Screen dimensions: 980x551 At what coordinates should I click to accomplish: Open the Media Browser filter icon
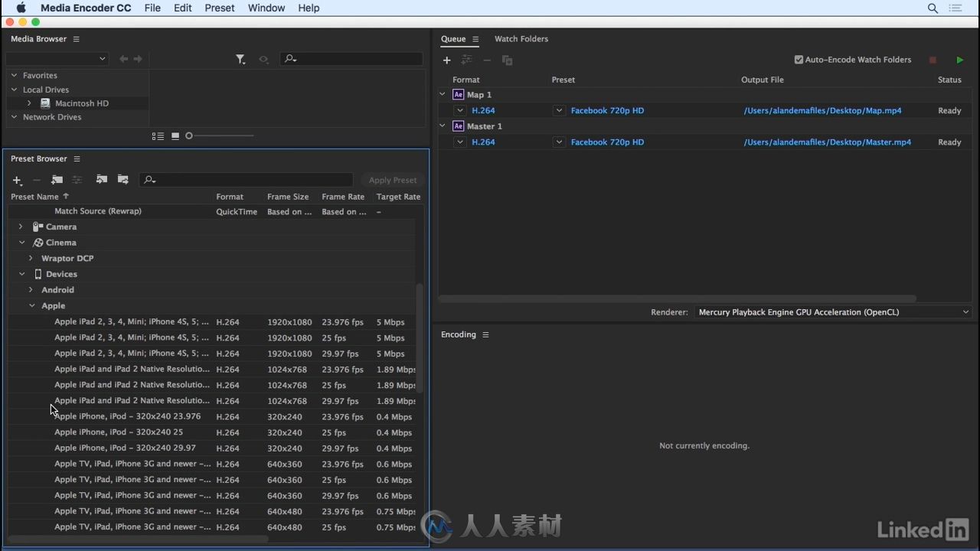[x=240, y=59]
